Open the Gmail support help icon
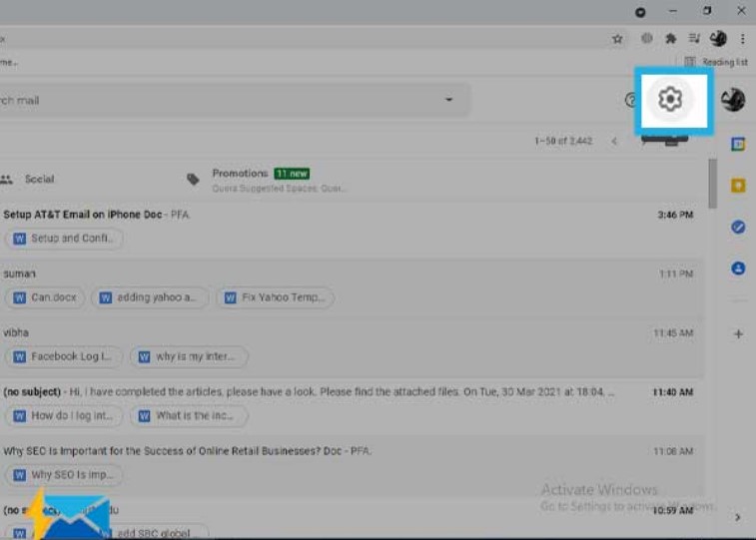The width and height of the screenshot is (756, 540). point(630,100)
